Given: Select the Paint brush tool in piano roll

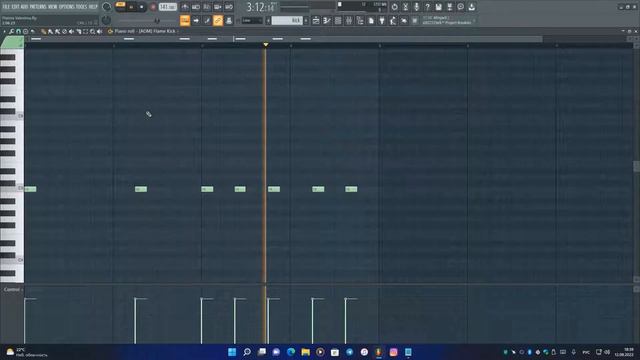Looking at the screenshot, I should pyautogui.click(x=50, y=31).
